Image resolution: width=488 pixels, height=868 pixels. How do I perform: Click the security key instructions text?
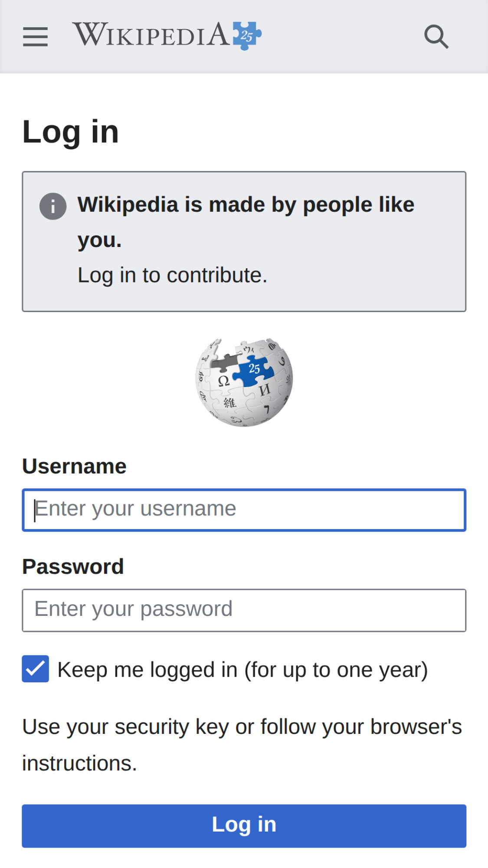coord(242,745)
